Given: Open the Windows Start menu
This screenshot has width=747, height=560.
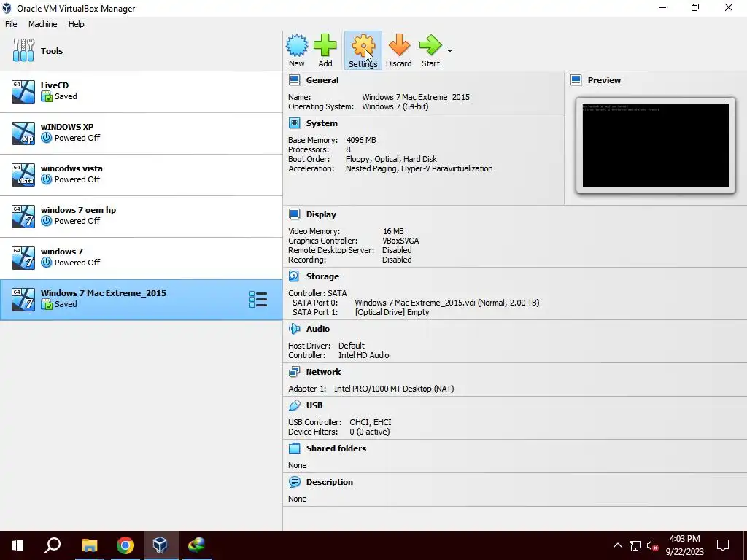Looking at the screenshot, I should coord(18,545).
